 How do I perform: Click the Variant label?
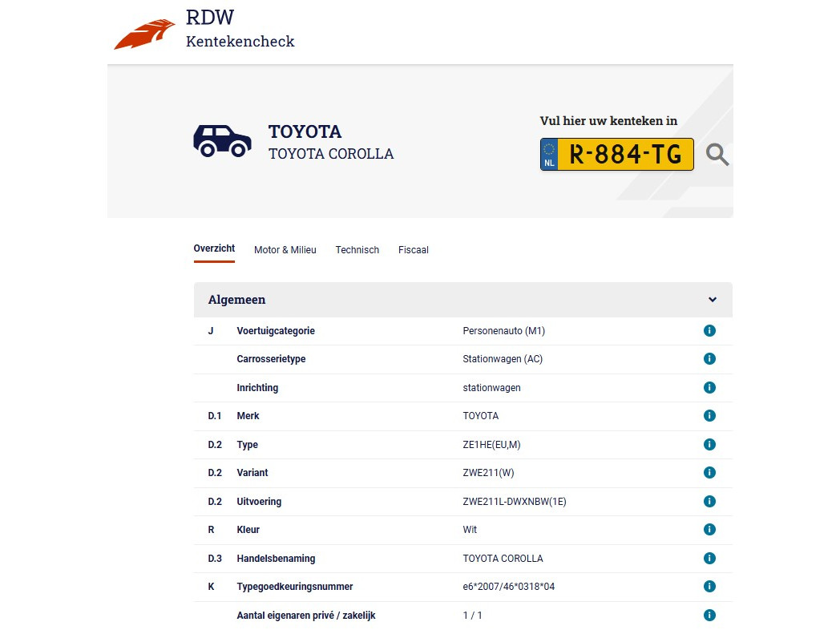pos(252,473)
